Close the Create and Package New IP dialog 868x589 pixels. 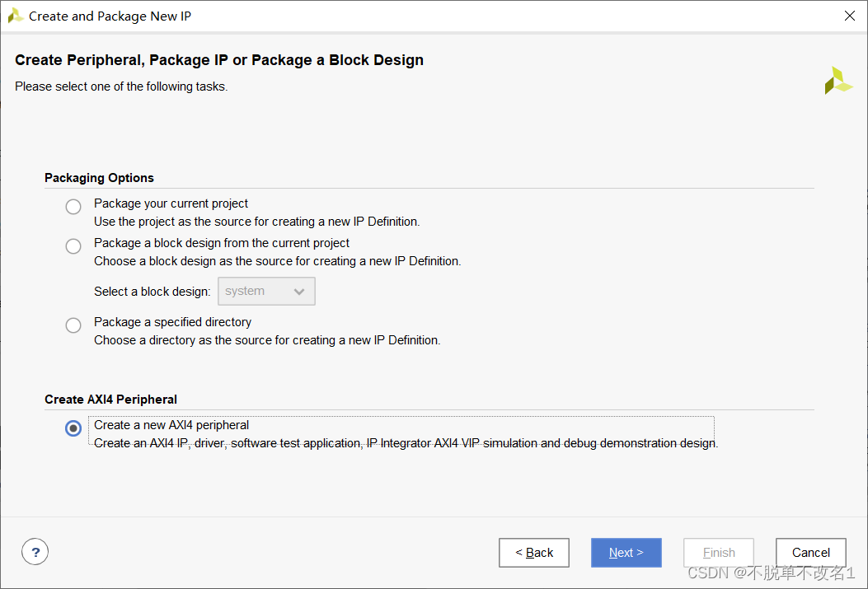click(x=849, y=16)
